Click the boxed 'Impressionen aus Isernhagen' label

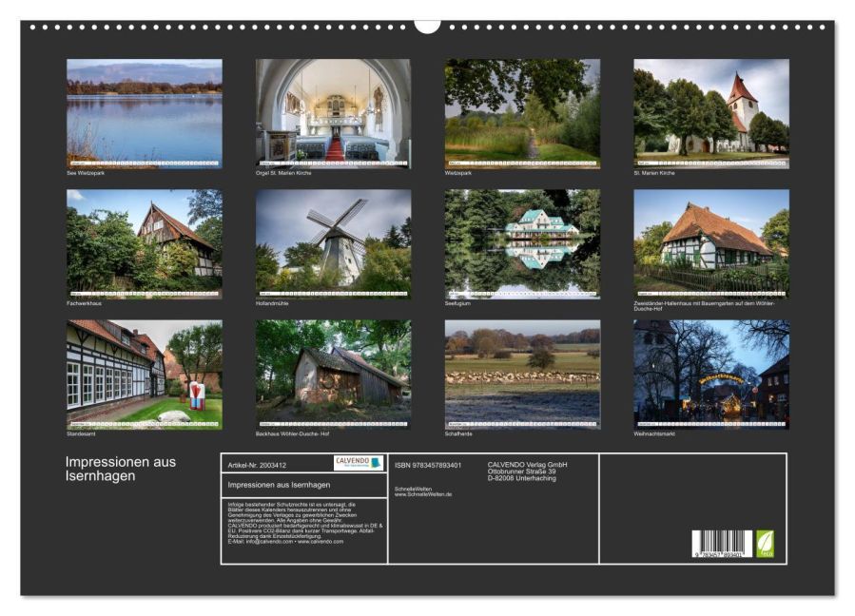point(279,485)
